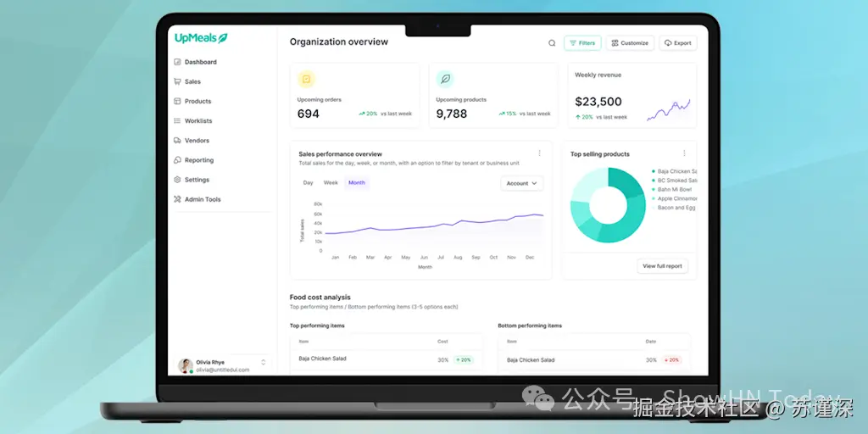The image size is (868, 434).
Task: Click the Apple Cinnamon legend entry
Action: click(675, 198)
